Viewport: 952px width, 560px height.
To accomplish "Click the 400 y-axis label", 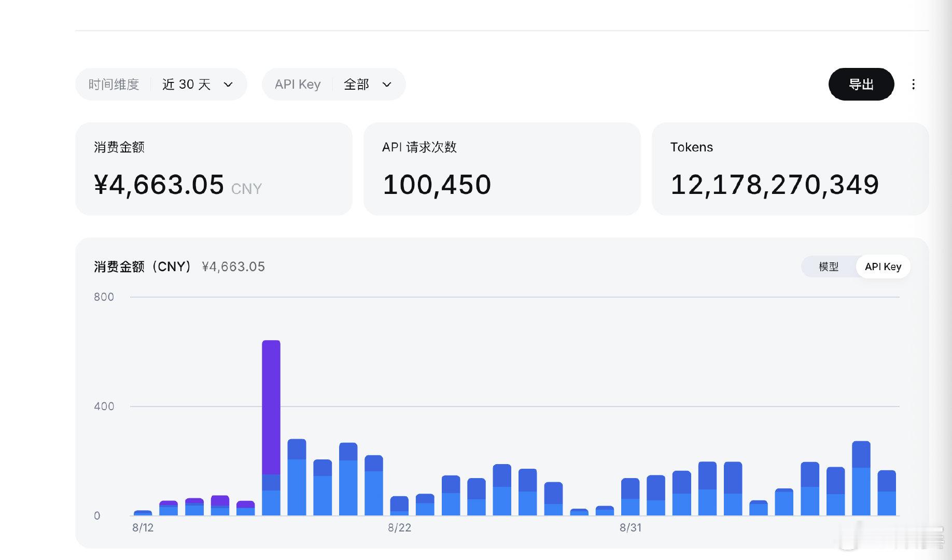I will coord(104,407).
